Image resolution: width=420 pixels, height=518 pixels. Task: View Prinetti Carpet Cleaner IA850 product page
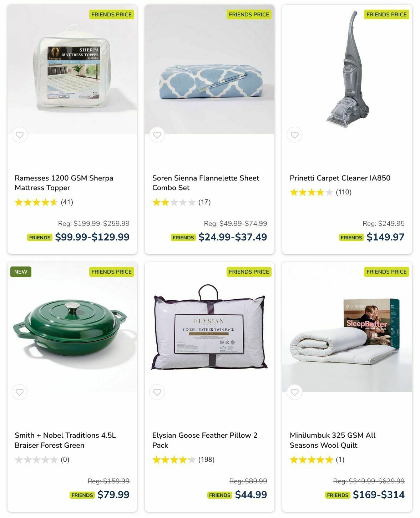(340, 178)
